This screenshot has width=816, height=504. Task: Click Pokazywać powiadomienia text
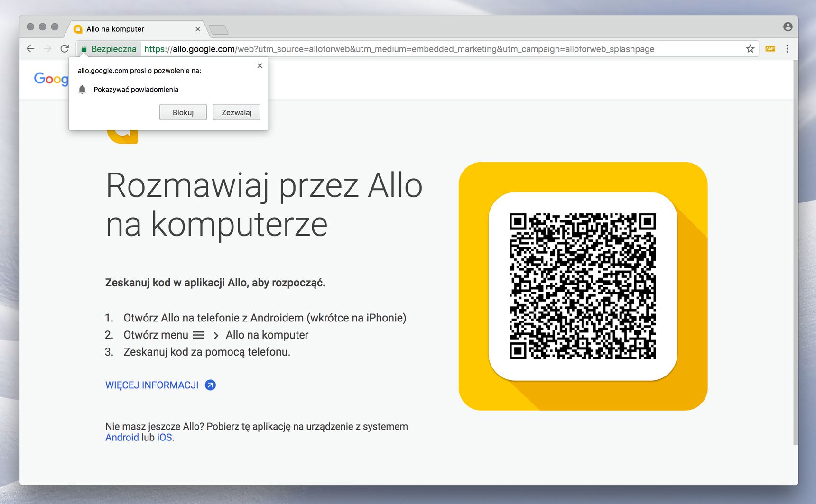136,90
